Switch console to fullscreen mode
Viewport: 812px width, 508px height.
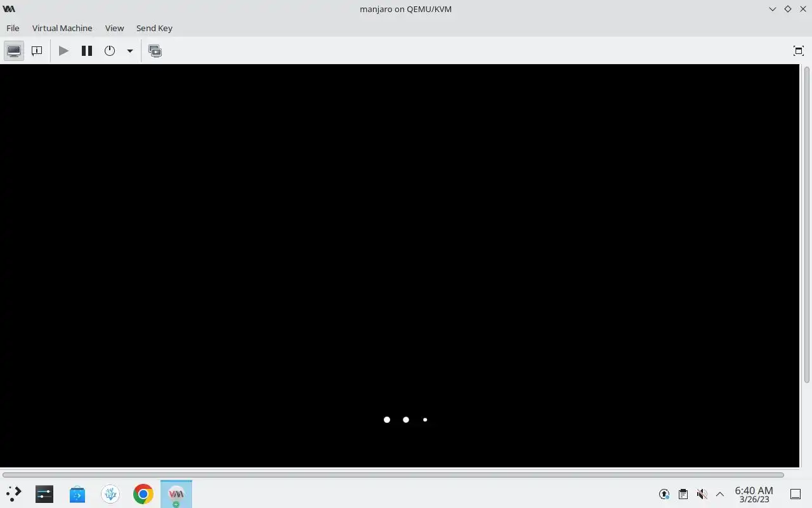799,51
